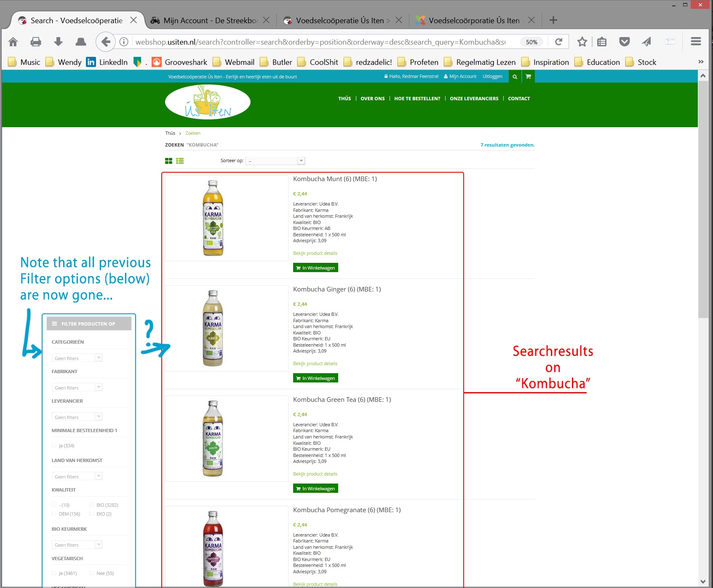The width and height of the screenshot is (713, 588).
Task: Switch to list view of results
Action: point(180,161)
